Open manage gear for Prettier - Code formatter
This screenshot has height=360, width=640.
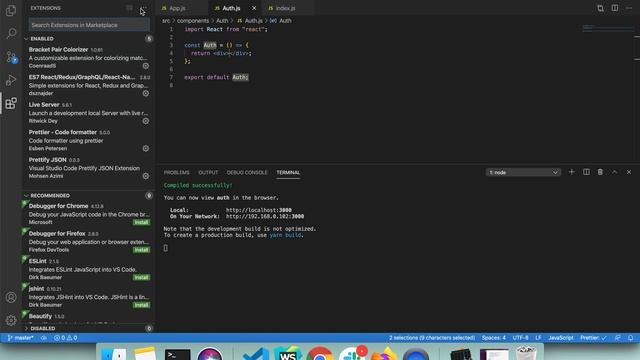click(146, 149)
